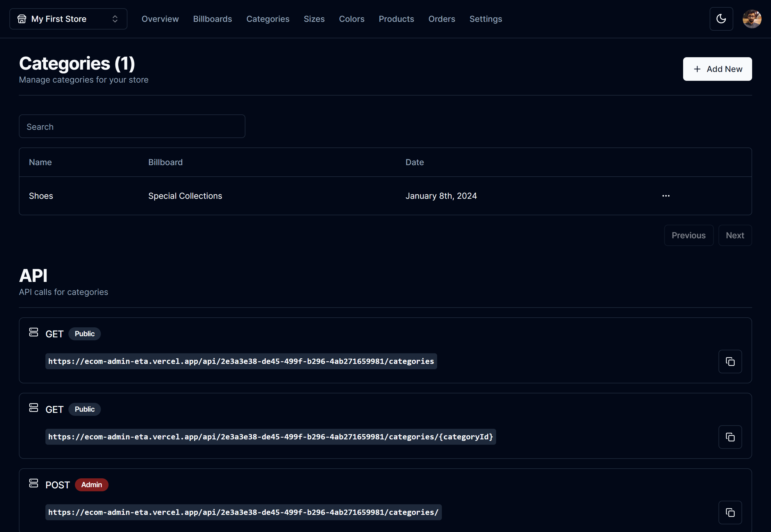The width and height of the screenshot is (771, 532).
Task: Focus the Search input field
Action: (132, 126)
